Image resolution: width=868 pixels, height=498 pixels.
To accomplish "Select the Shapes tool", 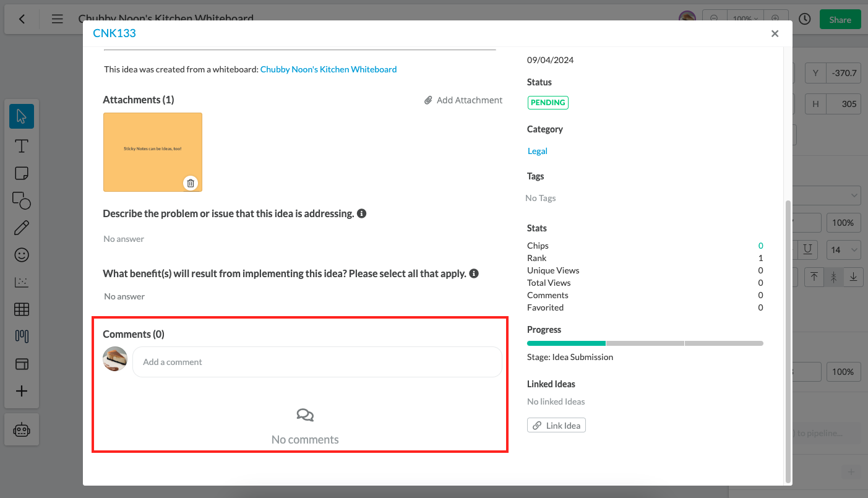I will click(22, 200).
